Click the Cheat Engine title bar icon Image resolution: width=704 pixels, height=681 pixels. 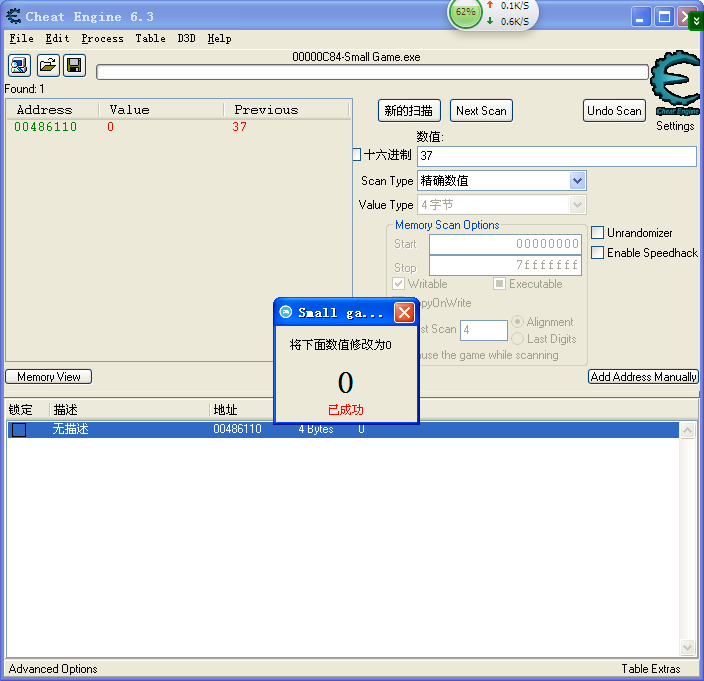pyautogui.click(x=13, y=16)
